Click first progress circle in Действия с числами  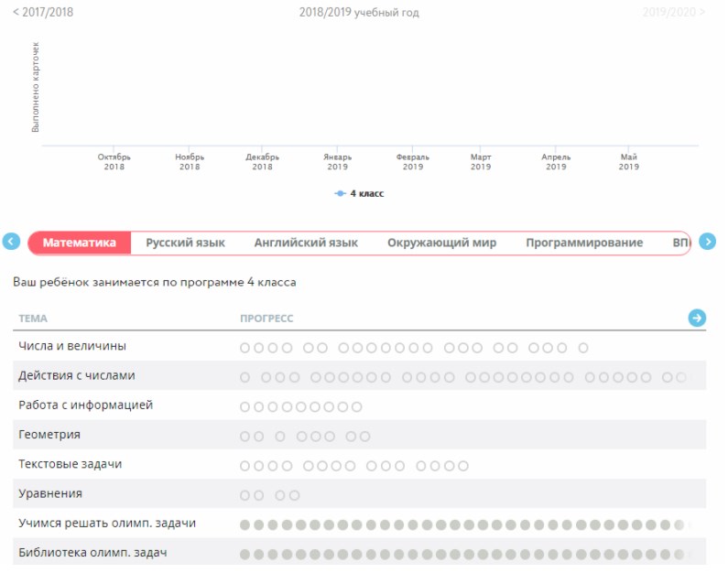(244, 378)
